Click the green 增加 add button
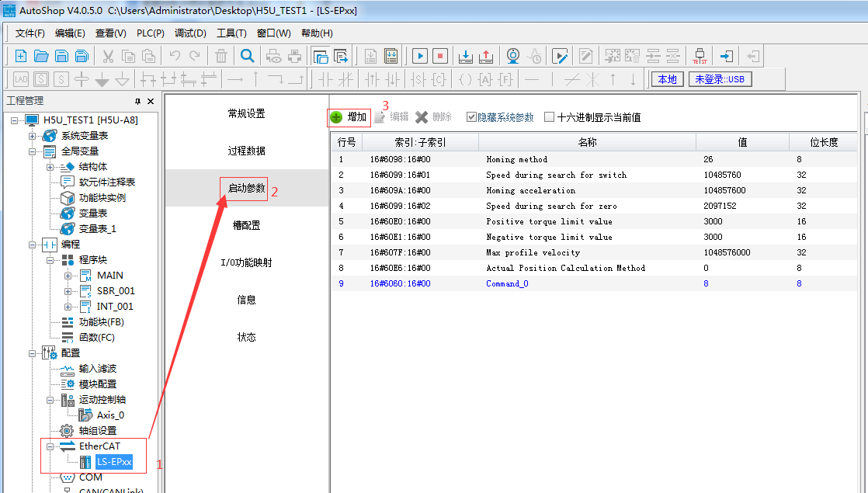The height and width of the screenshot is (493, 868). pyautogui.click(x=349, y=117)
